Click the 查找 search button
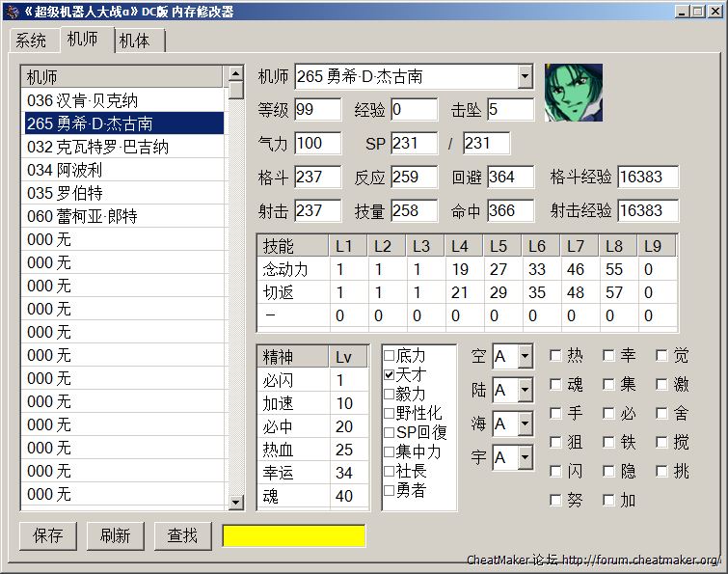 tap(182, 535)
